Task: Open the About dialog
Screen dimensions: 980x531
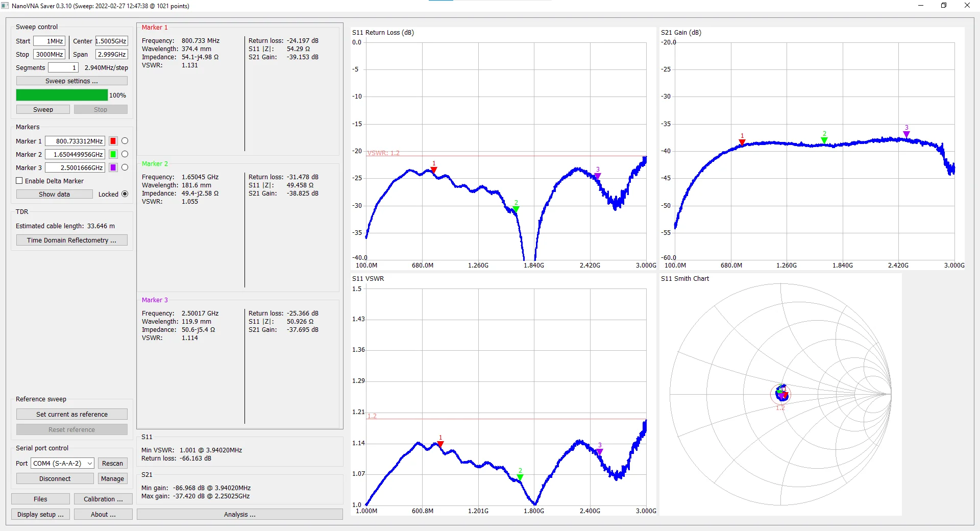Action: (x=103, y=514)
